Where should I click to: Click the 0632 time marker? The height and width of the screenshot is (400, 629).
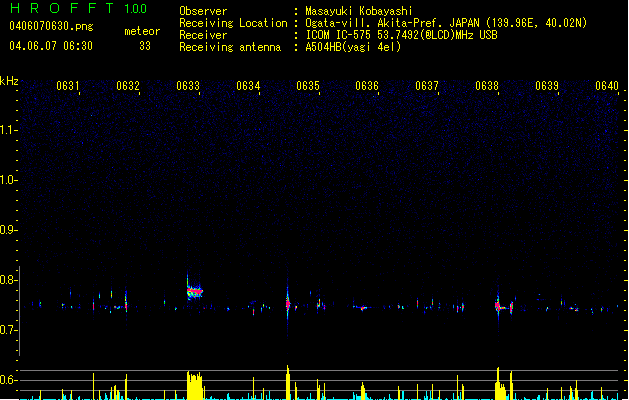(x=128, y=86)
